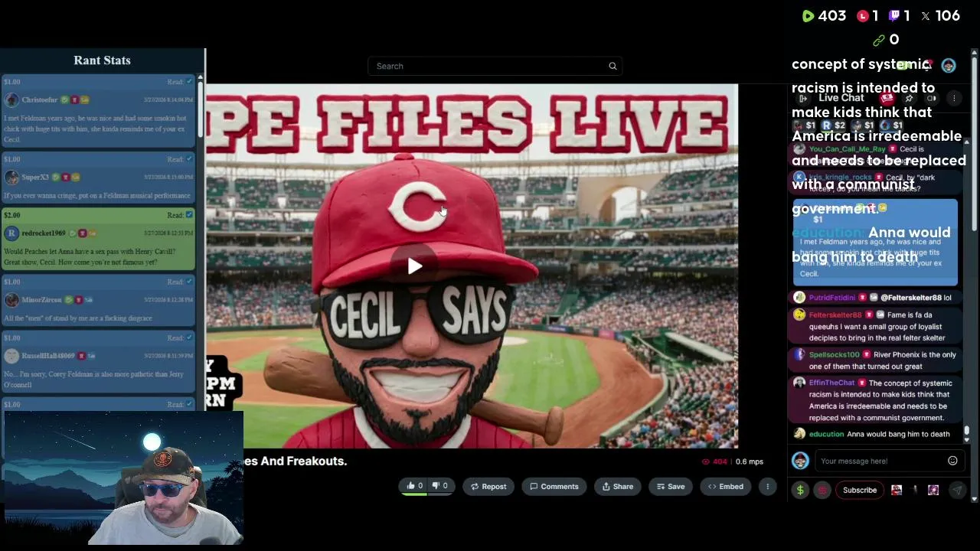Click the purple Twitch counter icon
The image size is (980, 551).
894,16
